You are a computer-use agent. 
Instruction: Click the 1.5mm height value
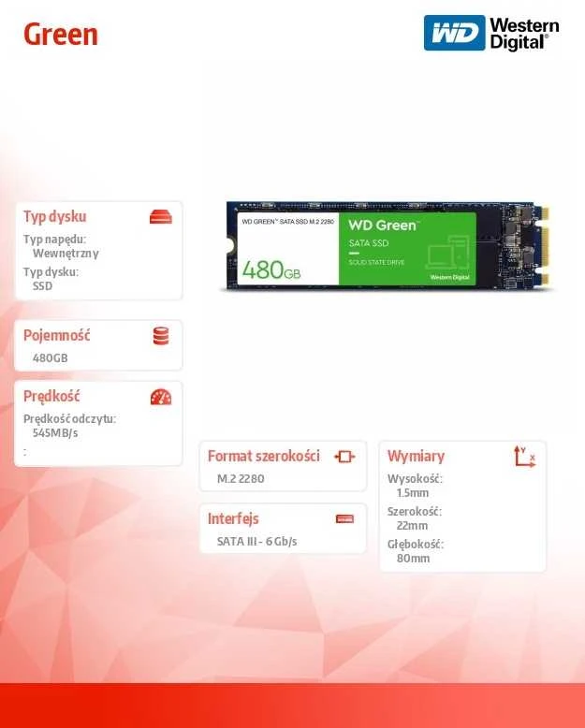point(412,493)
